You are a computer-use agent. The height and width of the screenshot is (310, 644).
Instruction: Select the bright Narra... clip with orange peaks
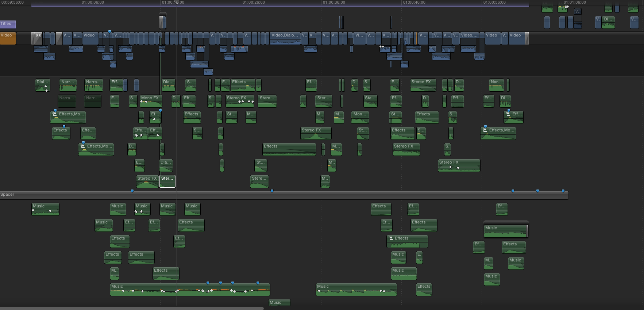94,85
